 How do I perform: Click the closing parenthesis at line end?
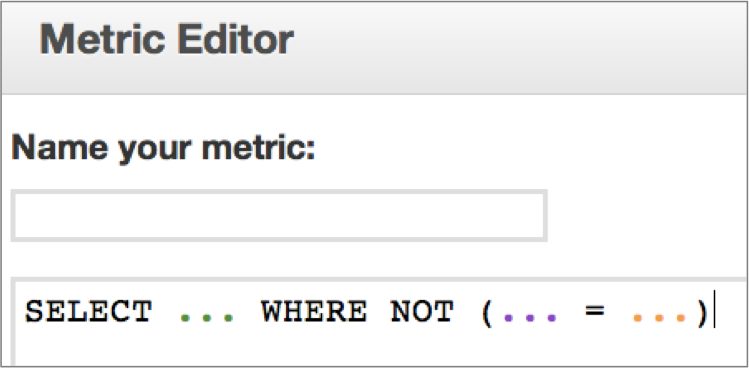pos(702,313)
